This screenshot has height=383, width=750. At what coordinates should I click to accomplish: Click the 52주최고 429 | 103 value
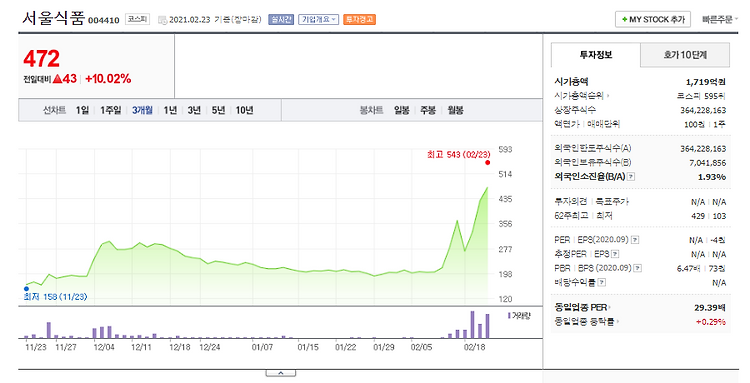click(708, 216)
